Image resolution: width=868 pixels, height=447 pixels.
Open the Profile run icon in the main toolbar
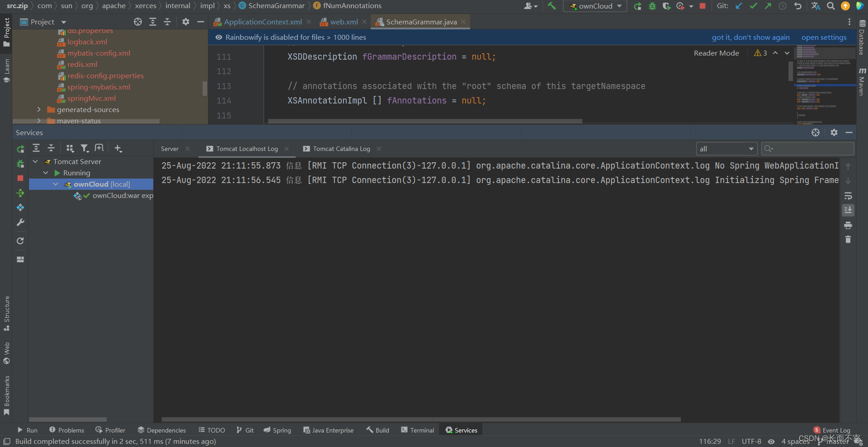pos(680,6)
